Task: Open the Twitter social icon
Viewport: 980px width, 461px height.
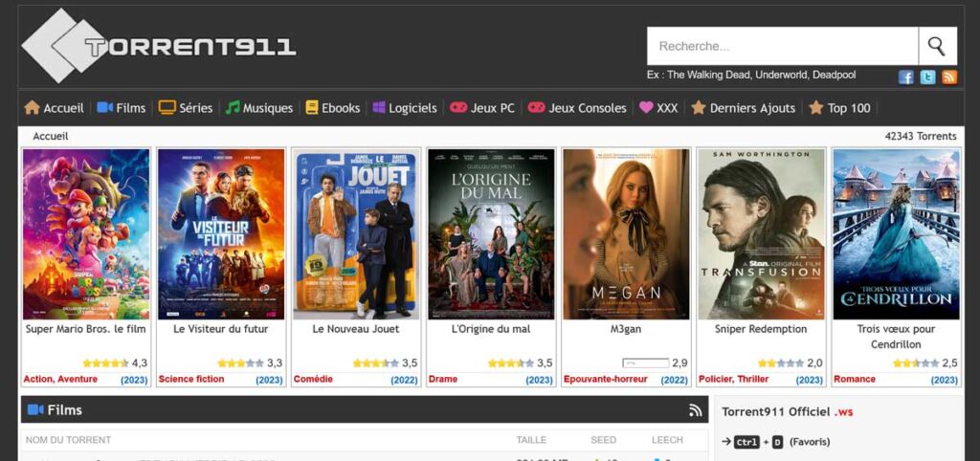Action: 927,77
